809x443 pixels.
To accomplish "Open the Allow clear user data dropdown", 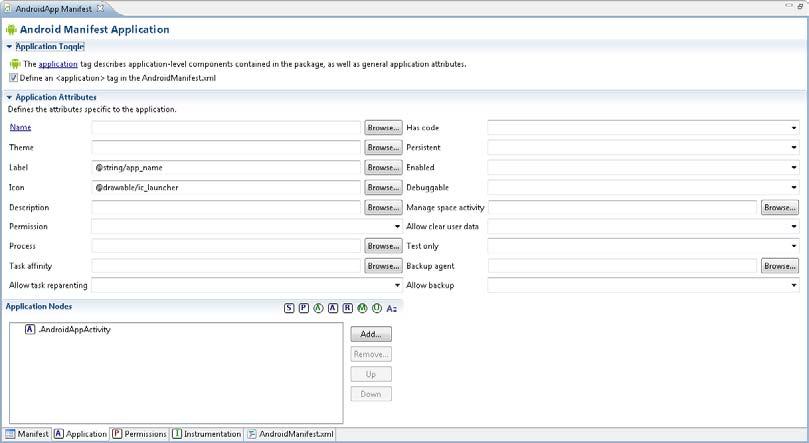I will point(794,226).
